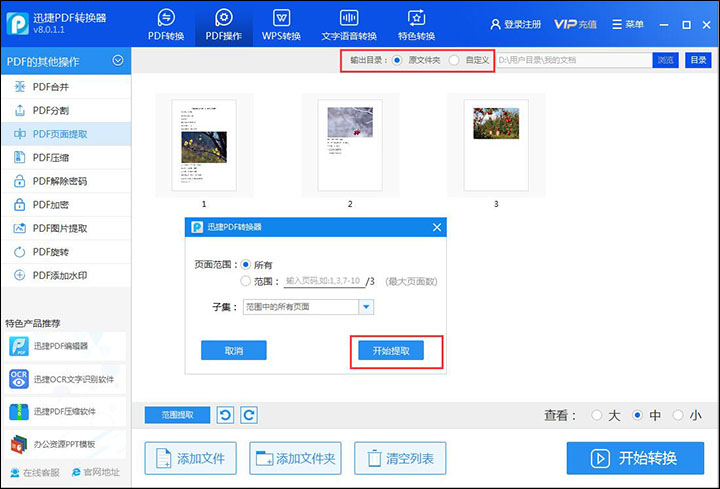This screenshot has width=720, height=489.
Task: Set view size to 中
Action: (x=637, y=415)
